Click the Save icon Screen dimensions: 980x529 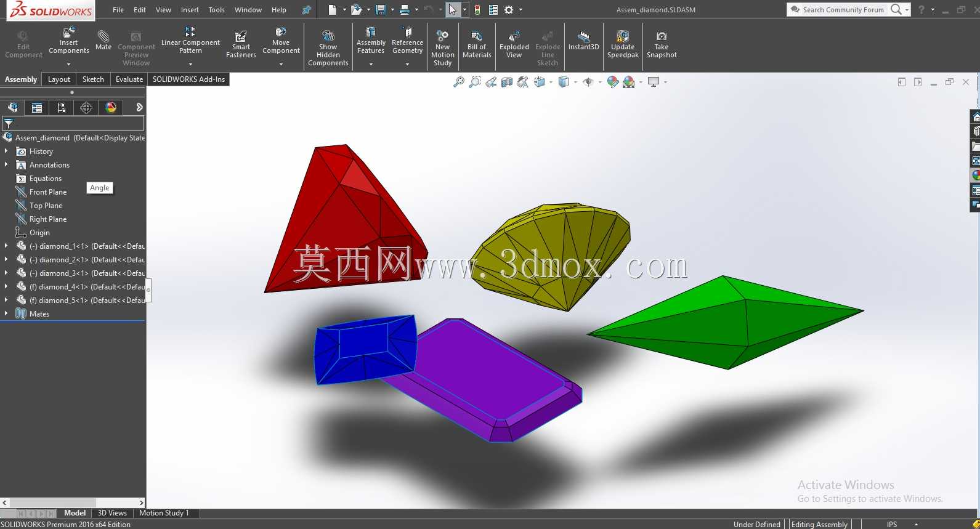coord(381,10)
